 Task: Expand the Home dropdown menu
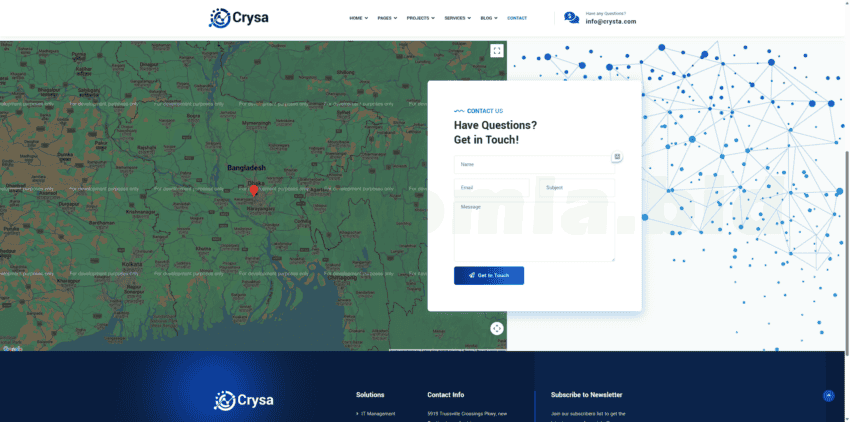click(358, 18)
